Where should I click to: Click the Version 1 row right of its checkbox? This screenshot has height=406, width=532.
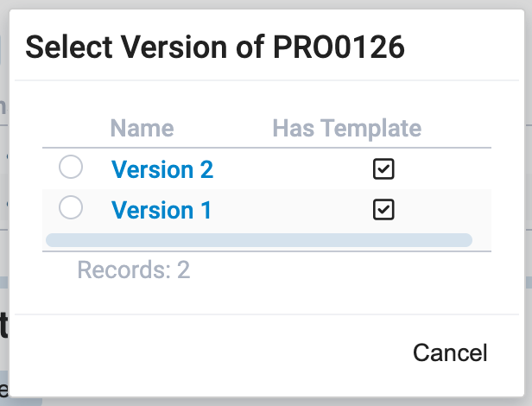coord(449,210)
